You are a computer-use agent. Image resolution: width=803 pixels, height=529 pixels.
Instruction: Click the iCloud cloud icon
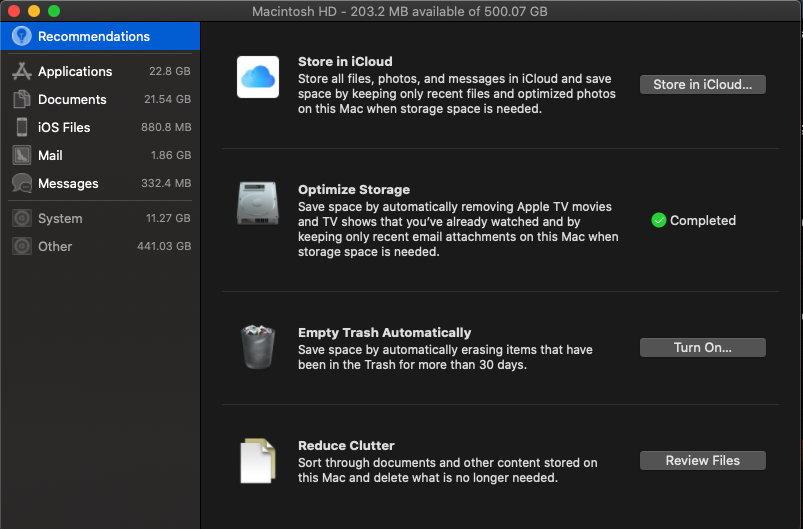(x=258, y=77)
